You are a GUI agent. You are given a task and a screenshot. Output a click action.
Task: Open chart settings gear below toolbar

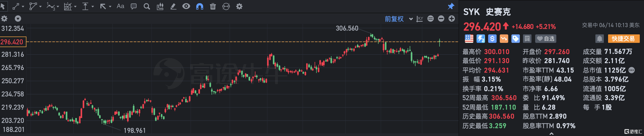(4, 19)
